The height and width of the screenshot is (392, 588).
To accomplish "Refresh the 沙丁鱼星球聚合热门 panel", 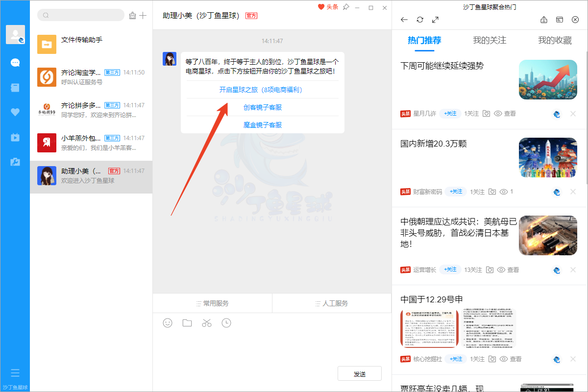I will coord(420,20).
